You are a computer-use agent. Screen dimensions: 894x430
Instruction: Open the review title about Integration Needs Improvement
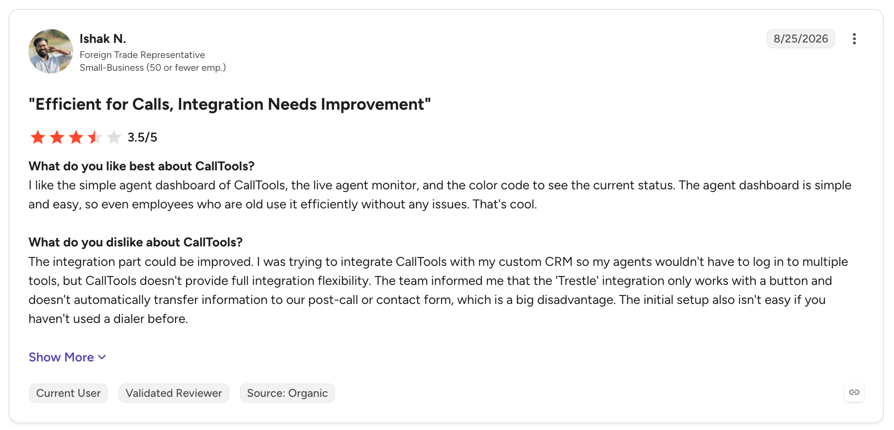coord(230,104)
